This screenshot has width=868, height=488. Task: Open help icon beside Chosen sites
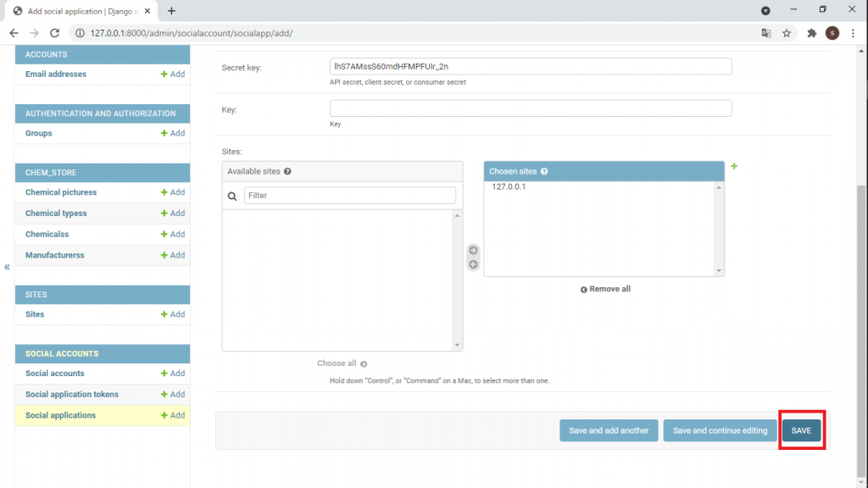pos(544,171)
